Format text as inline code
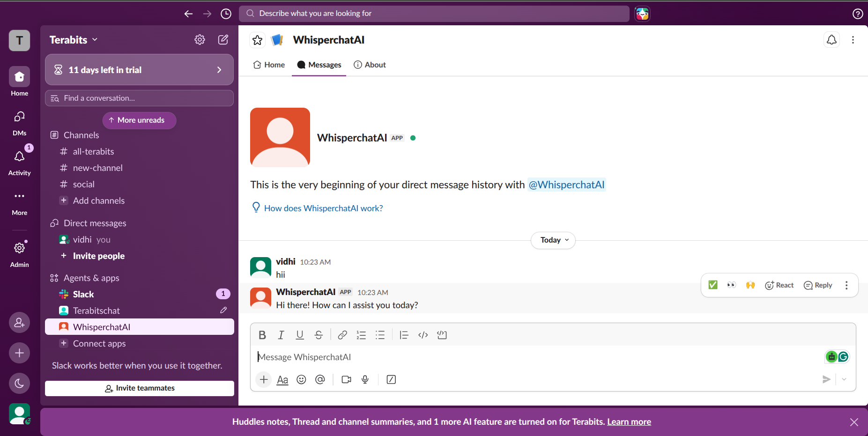Image resolution: width=868 pixels, height=436 pixels. (423, 335)
